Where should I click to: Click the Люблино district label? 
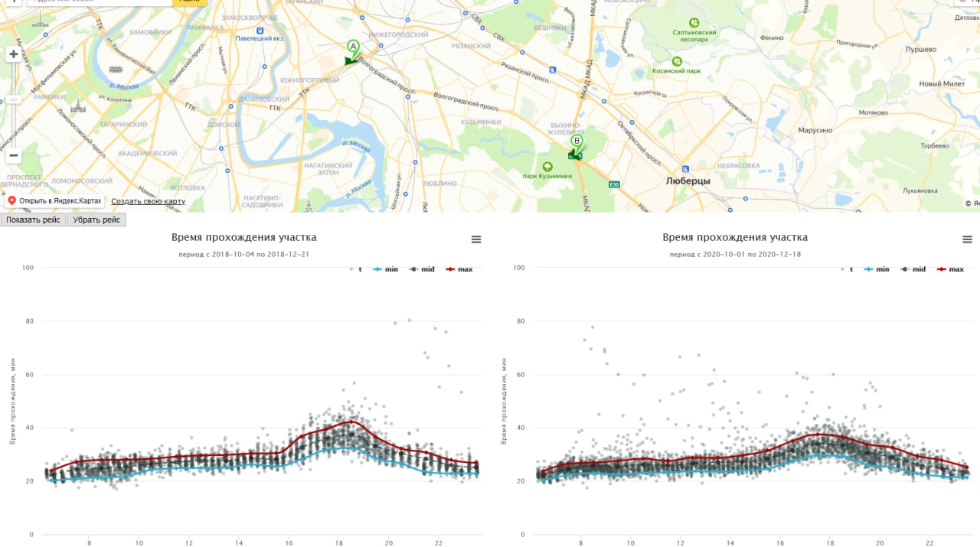(439, 184)
